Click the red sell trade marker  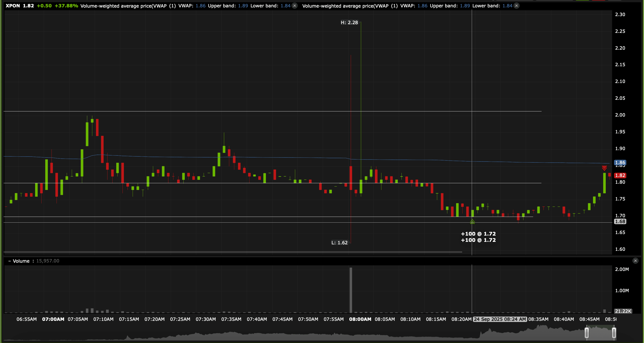[604, 168]
